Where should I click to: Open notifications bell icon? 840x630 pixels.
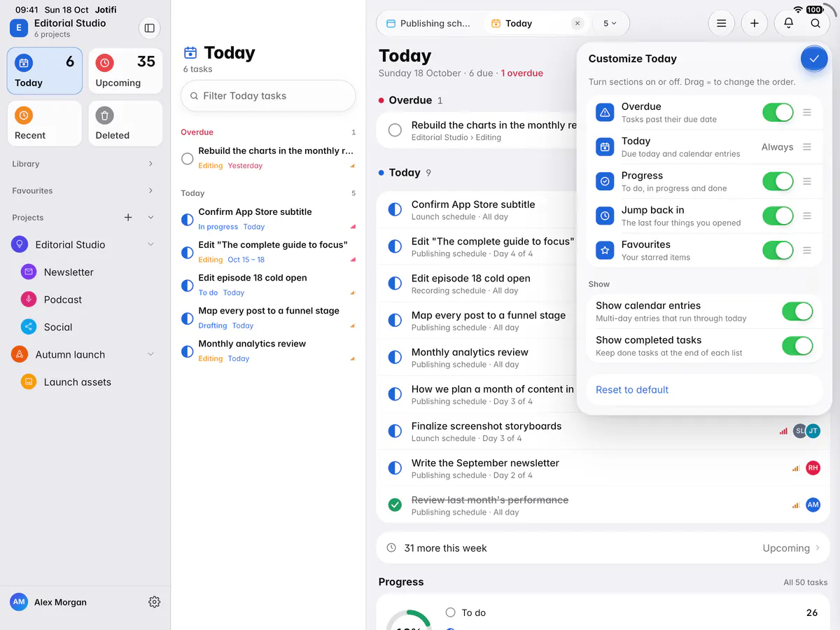788,23
